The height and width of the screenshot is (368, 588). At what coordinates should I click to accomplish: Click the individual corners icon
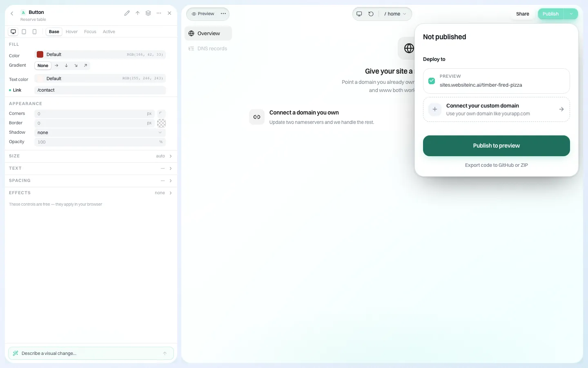coord(161,113)
